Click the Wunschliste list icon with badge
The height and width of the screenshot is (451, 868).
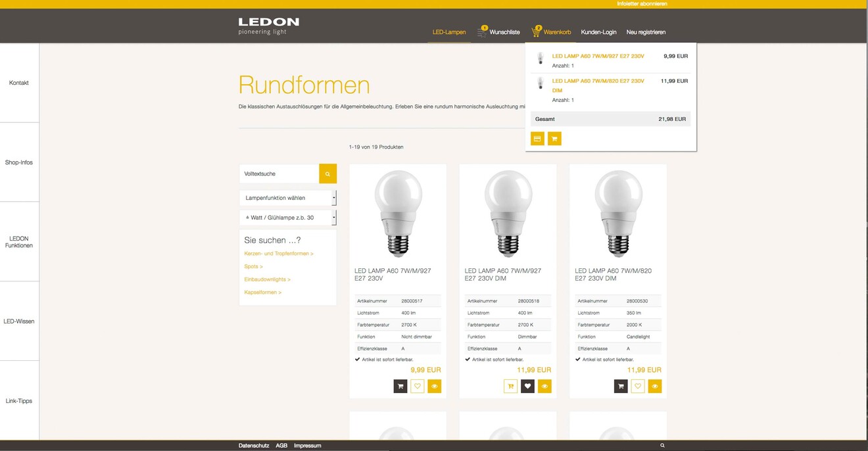click(x=483, y=31)
